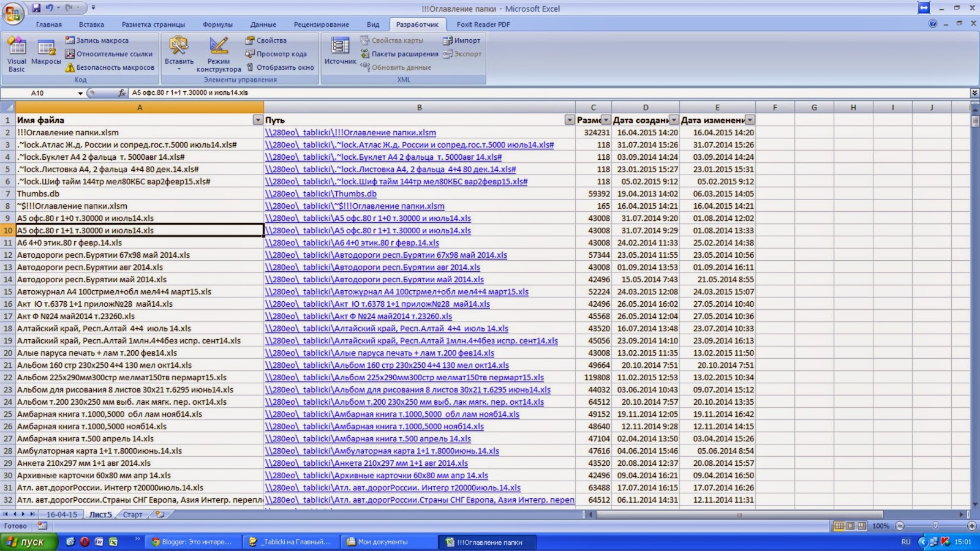The width and height of the screenshot is (980, 551).
Task: Click the insert new worksheet tab icon
Action: (159, 514)
